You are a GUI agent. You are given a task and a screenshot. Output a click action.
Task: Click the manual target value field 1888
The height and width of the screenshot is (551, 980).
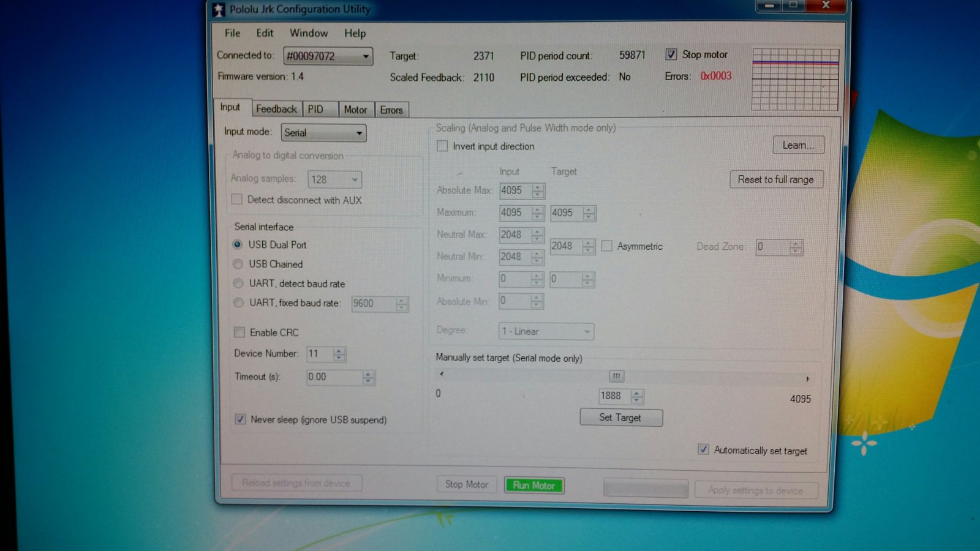tap(615, 396)
